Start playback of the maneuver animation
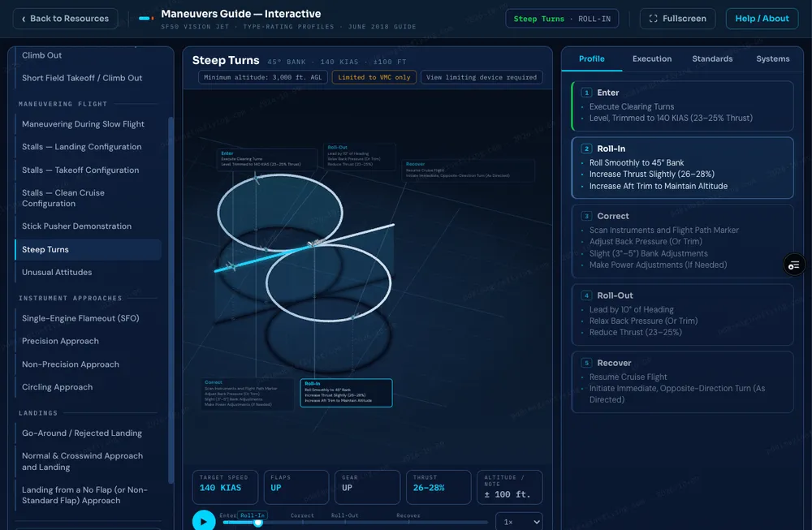 [204, 520]
